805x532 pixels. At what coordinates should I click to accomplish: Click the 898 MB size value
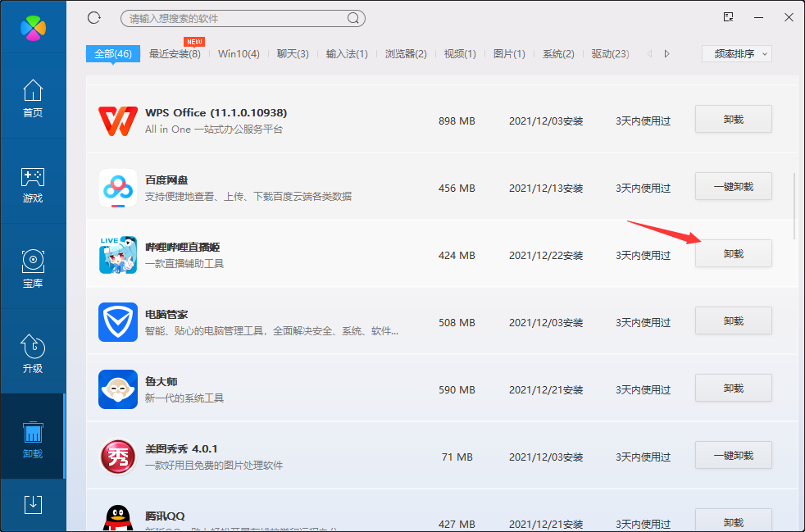[x=457, y=121]
